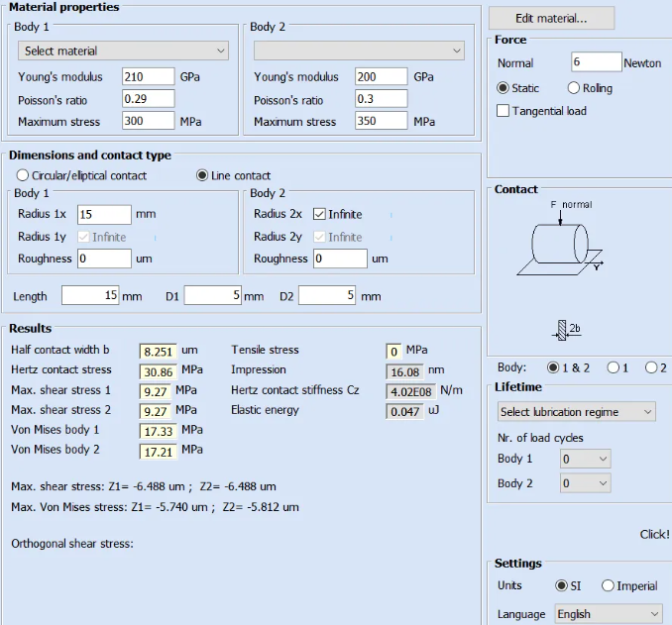
Task: Click the Elastic energy value 0.047
Action: coord(404,412)
